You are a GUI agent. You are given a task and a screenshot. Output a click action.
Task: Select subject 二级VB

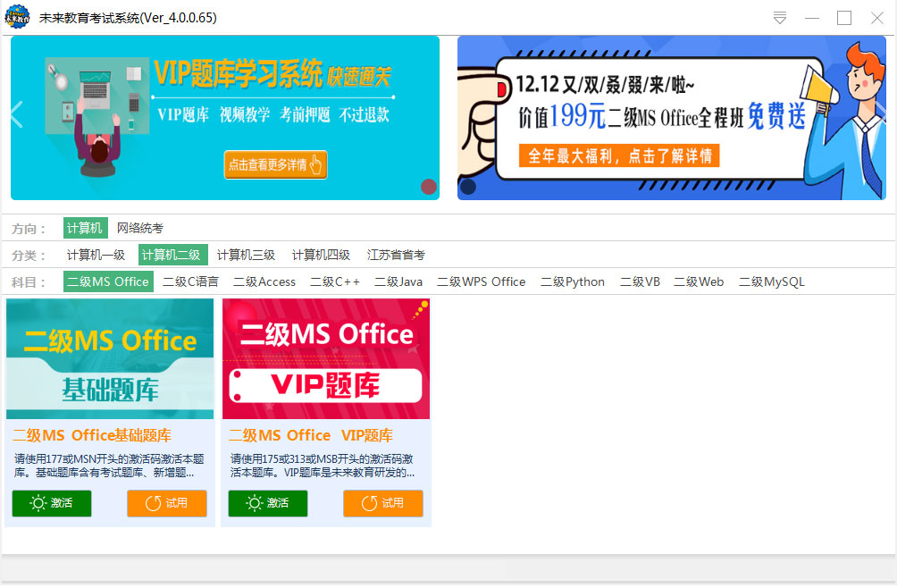(x=641, y=282)
